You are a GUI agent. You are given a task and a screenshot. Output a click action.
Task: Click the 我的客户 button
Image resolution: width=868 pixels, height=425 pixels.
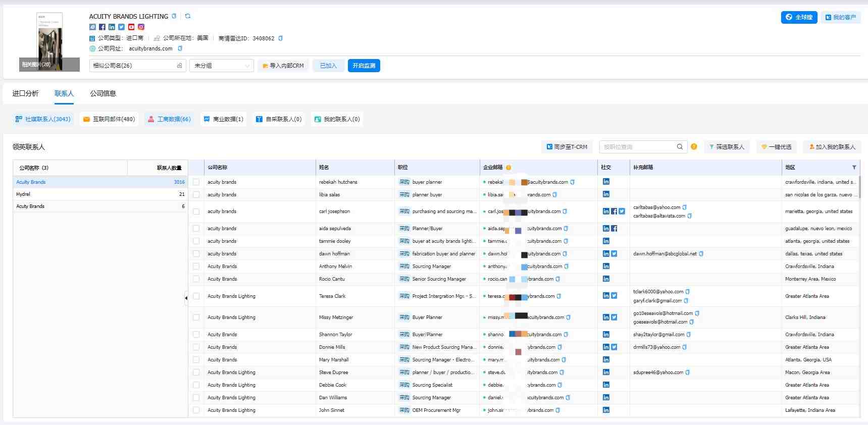coord(841,17)
